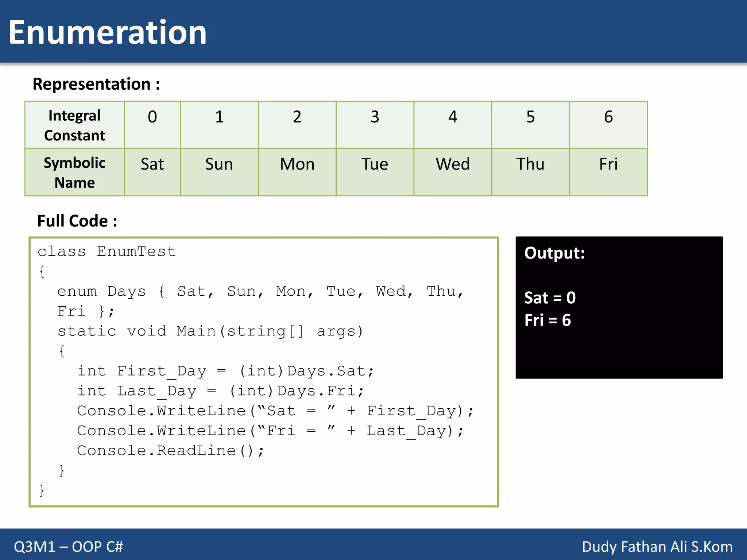This screenshot has width=747, height=560.
Task: Click the WriteLine line printing Last_Day
Action: coord(270,431)
